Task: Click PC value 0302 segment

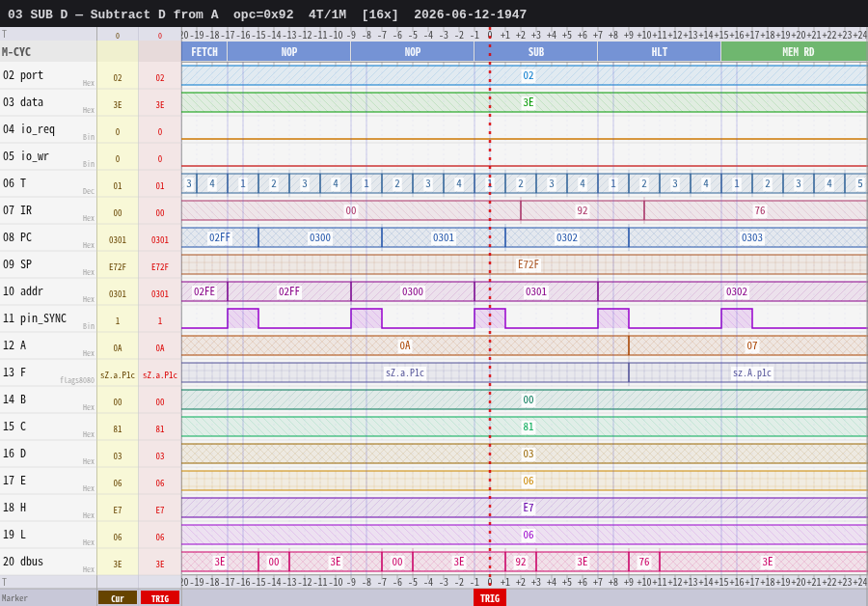Action: tap(567, 237)
